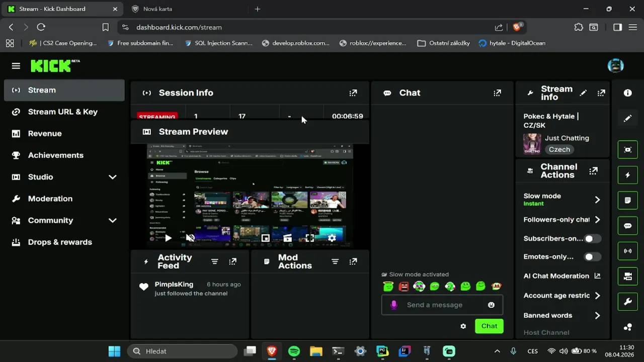Viewport: 644px width, 362px height.
Task: Click the info icon in the right rail
Action: tap(628, 93)
